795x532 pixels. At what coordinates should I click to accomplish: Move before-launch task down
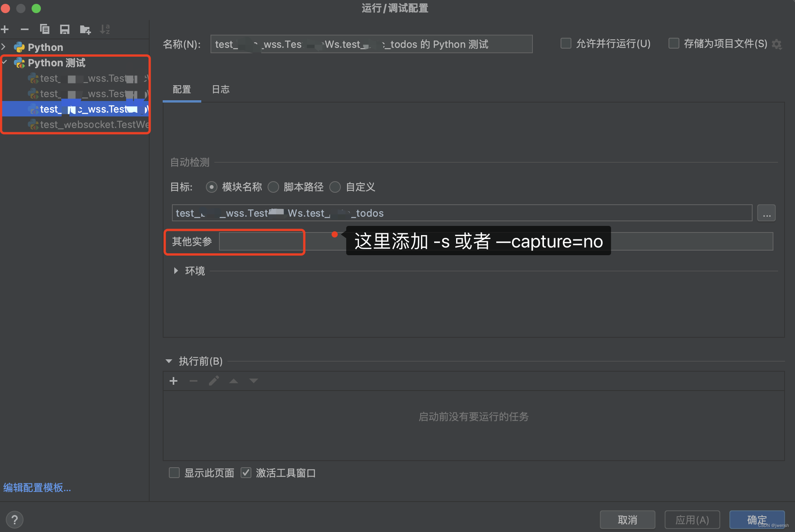coord(254,381)
